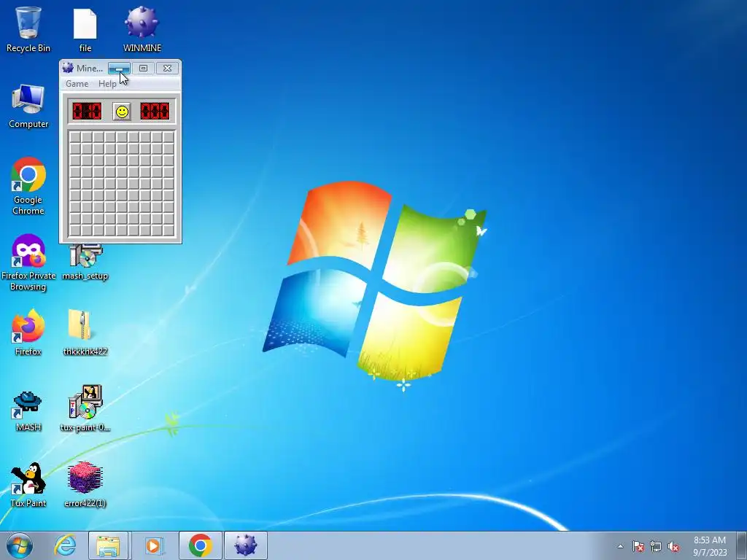
Task: Click the mine counter display
Action: pyautogui.click(x=87, y=112)
